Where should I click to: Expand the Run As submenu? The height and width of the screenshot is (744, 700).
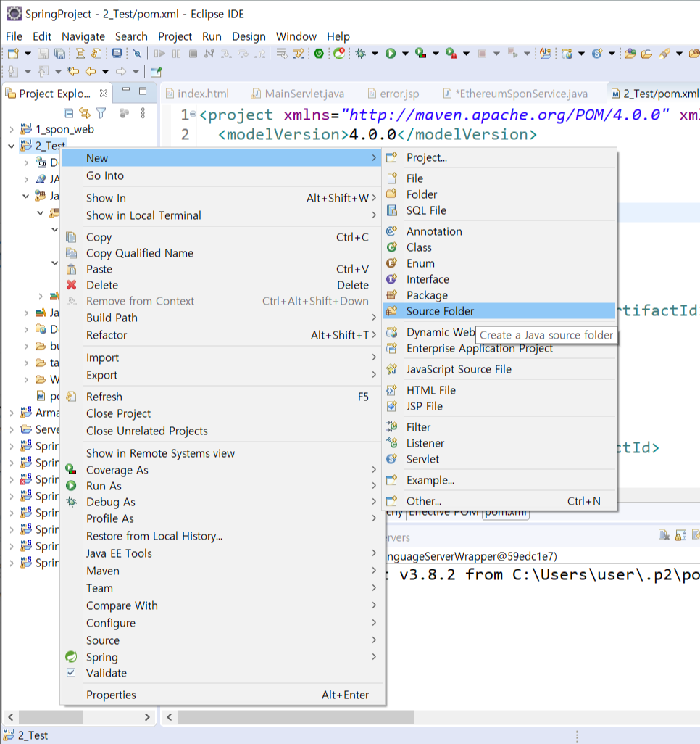[x=222, y=486]
